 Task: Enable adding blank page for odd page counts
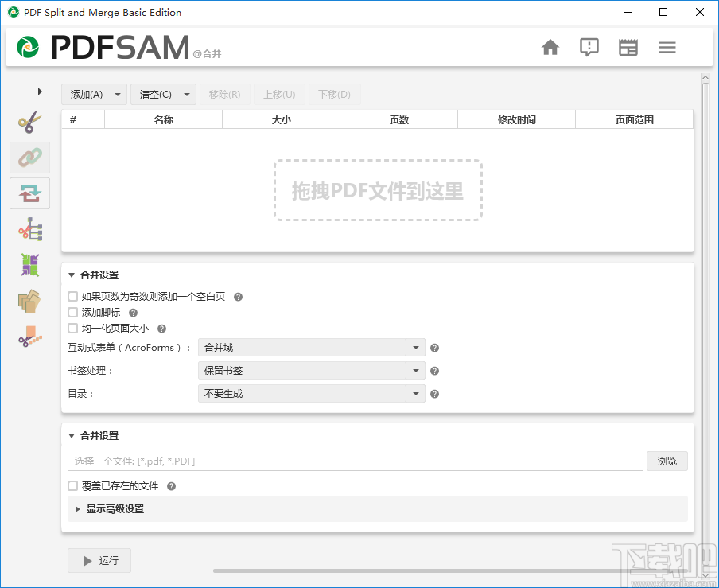click(x=72, y=295)
